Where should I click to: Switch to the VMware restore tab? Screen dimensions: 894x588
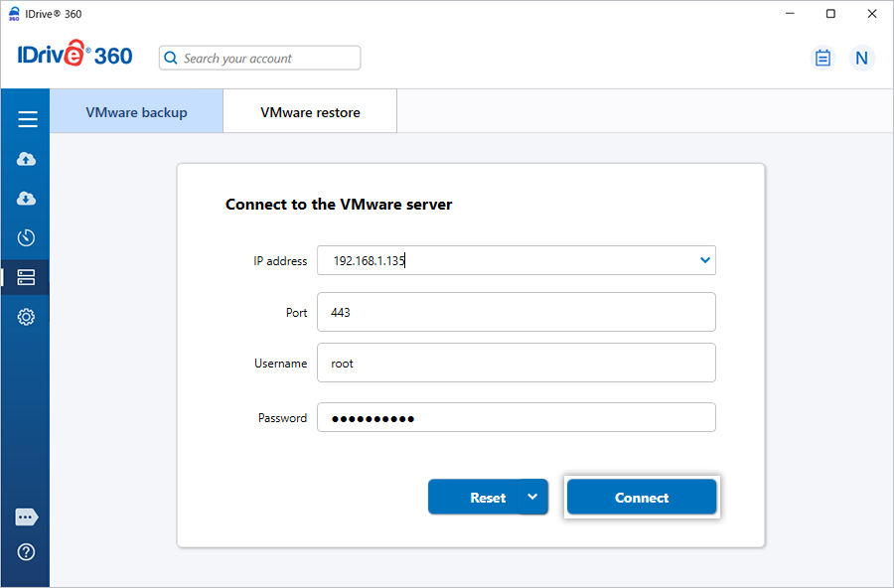point(310,112)
